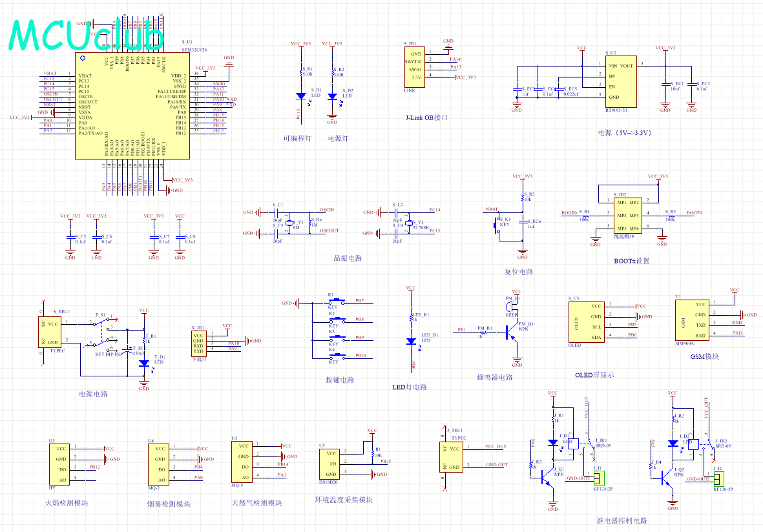The height and width of the screenshot is (532, 763).
Task: Click the S_D1 programmable LED
Action: point(300,96)
